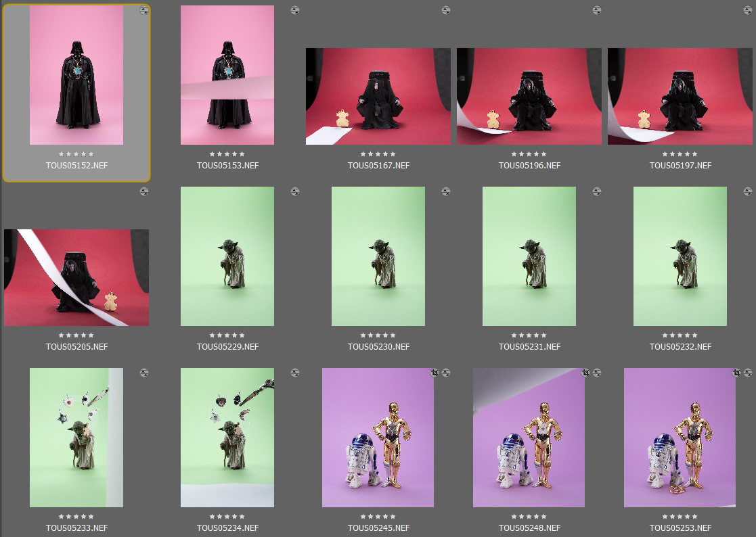Click the settings badge on TOUS05234.NEF
Viewport: 756px width, 537px height.
[x=295, y=372]
